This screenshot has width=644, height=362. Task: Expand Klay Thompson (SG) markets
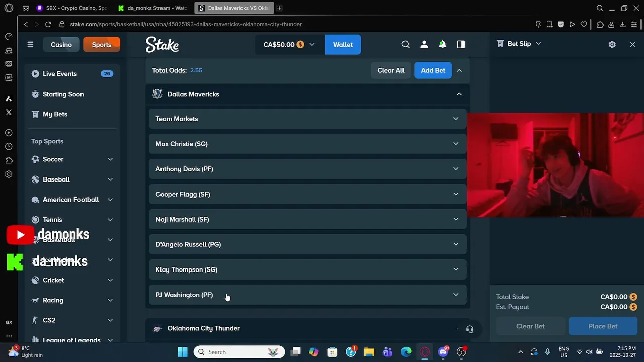click(x=307, y=269)
